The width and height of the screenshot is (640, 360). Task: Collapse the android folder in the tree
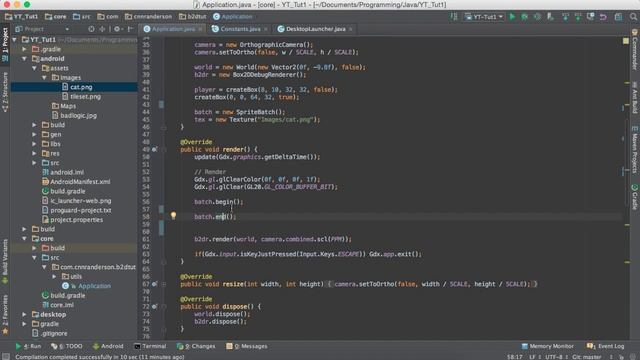[x=24, y=59]
